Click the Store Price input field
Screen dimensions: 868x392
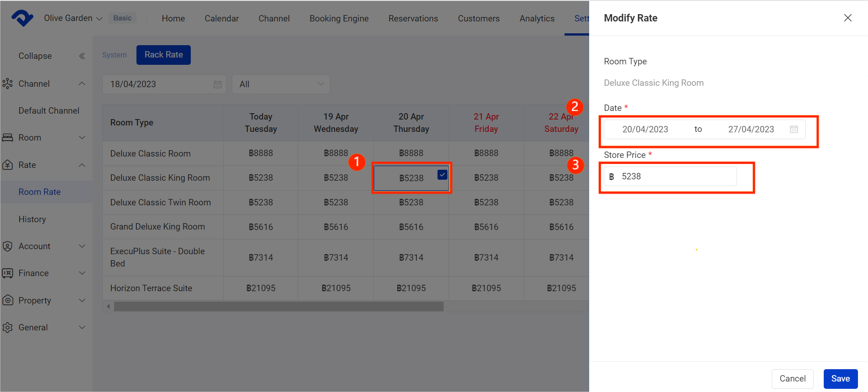click(x=675, y=177)
